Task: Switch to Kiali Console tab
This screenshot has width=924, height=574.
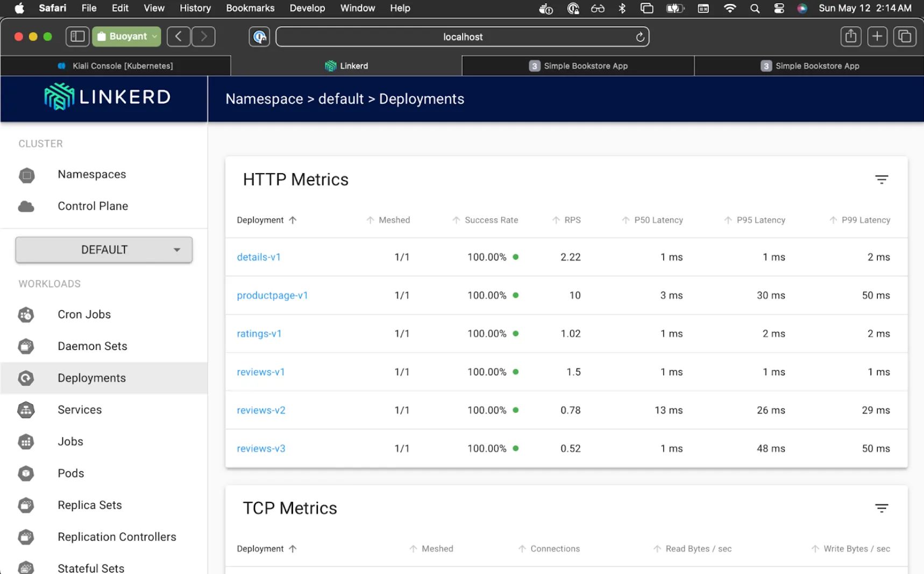Action: 116,66
